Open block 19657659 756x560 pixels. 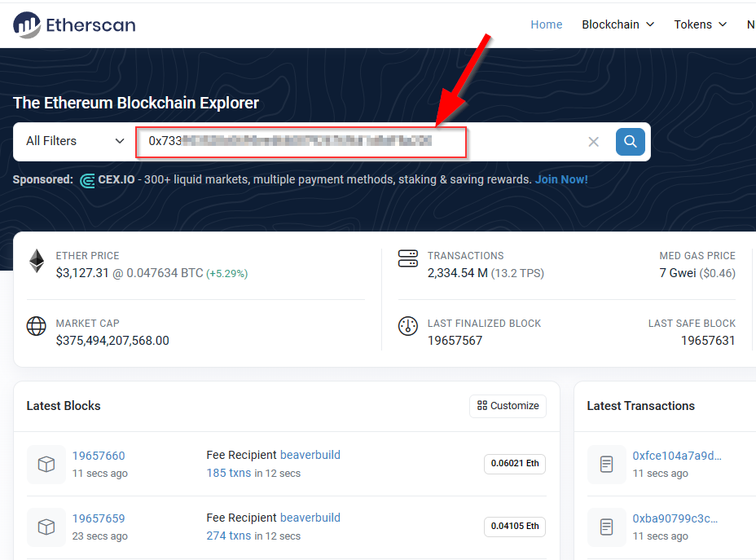point(99,518)
